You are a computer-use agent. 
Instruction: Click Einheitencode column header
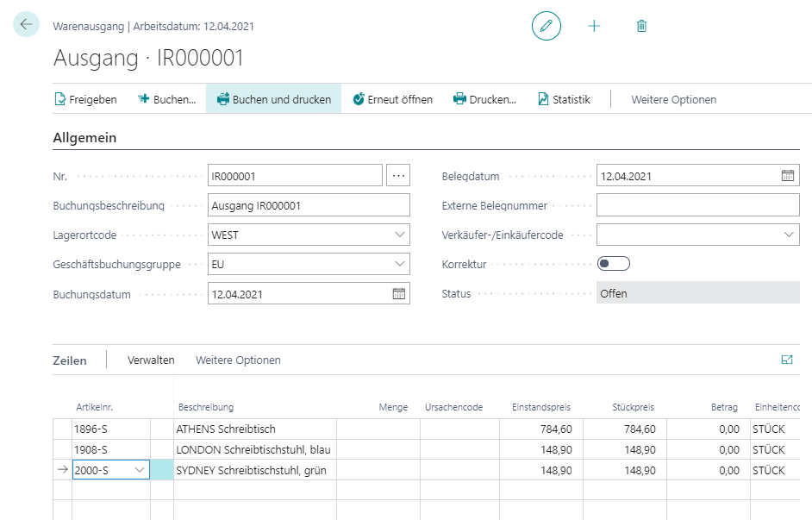pyautogui.click(x=777, y=407)
